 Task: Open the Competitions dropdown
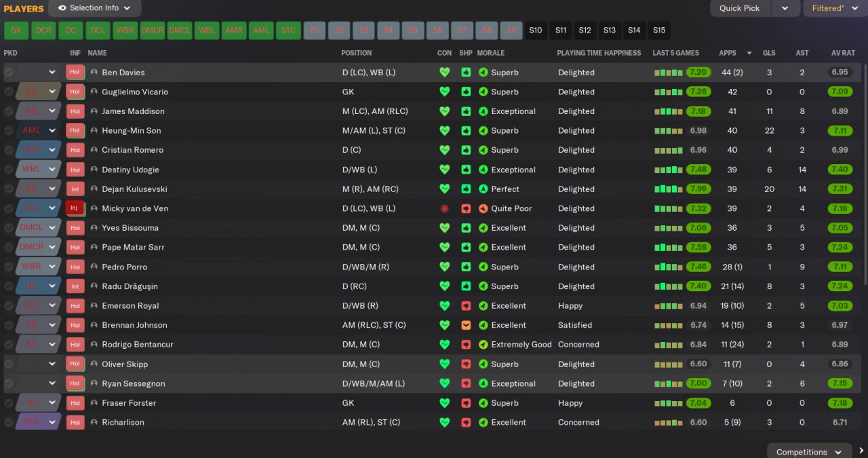click(x=810, y=452)
